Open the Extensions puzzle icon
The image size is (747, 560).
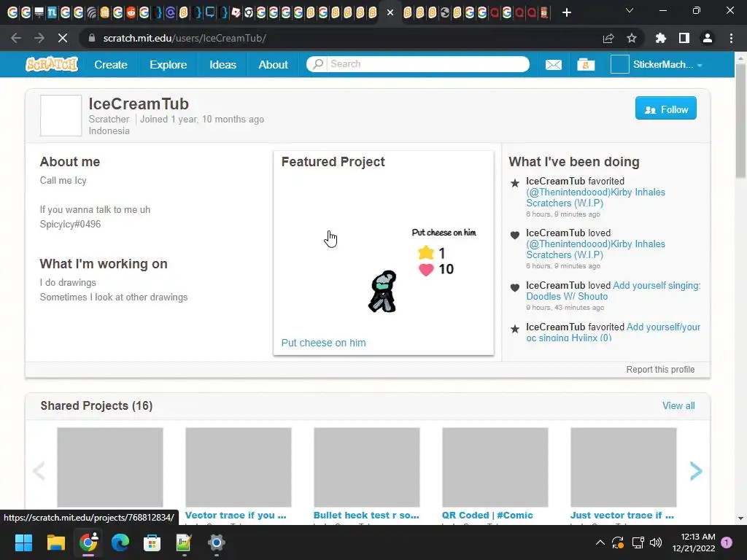[x=661, y=38]
